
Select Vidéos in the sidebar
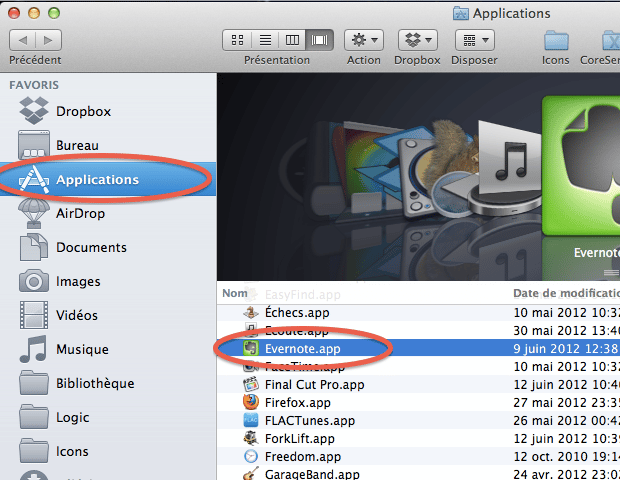[108, 316]
